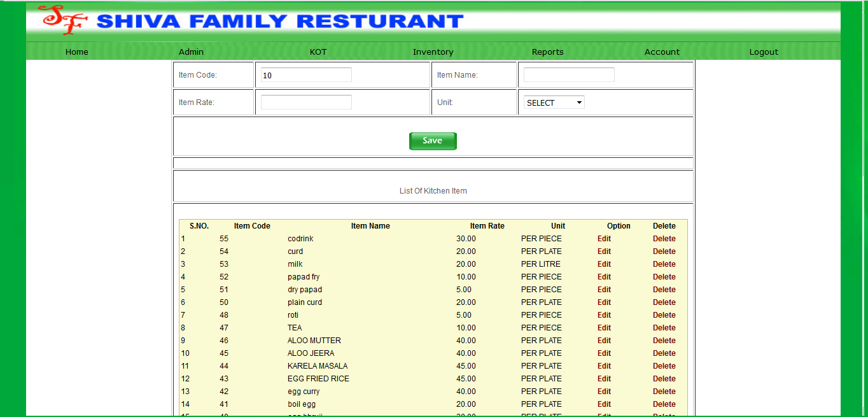The height and width of the screenshot is (417, 868).
Task: Click the S.NO. column header
Action: coord(199,226)
